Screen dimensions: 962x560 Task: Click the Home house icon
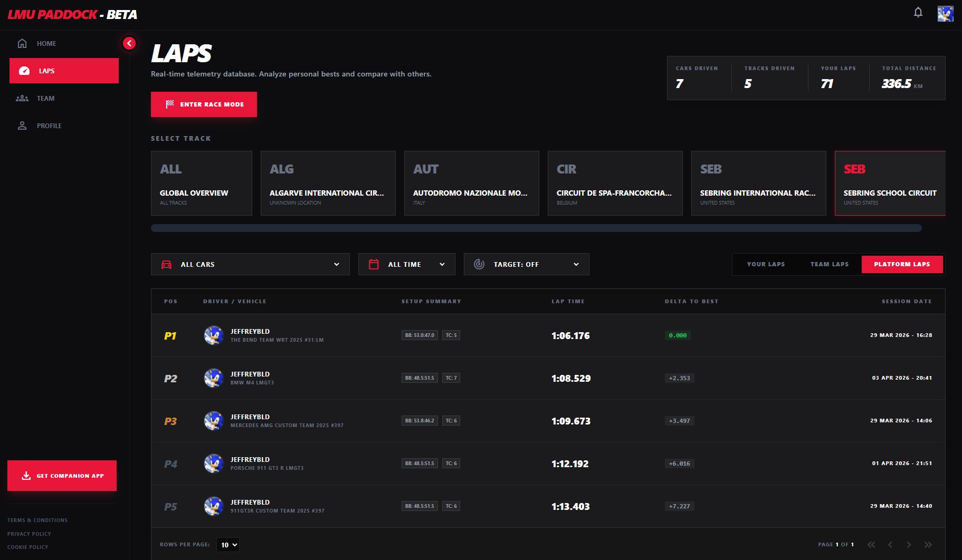(22, 44)
